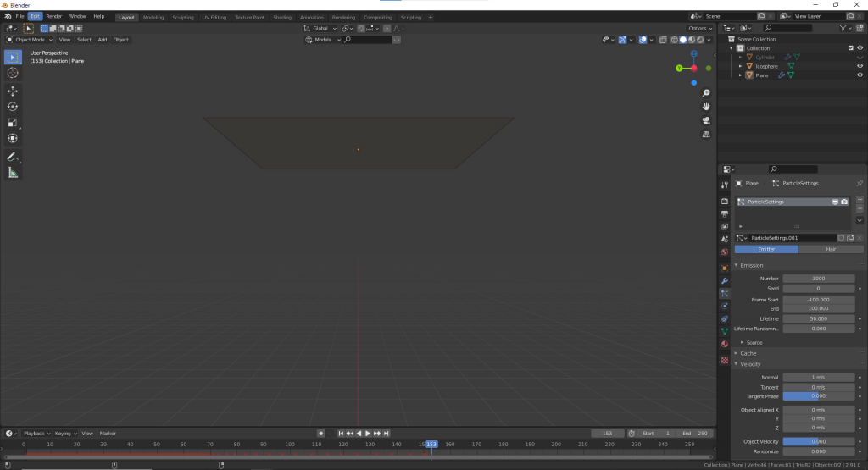The width and height of the screenshot is (868, 470).
Task: Select the Measure tool
Action: click(x=13, y=173)
